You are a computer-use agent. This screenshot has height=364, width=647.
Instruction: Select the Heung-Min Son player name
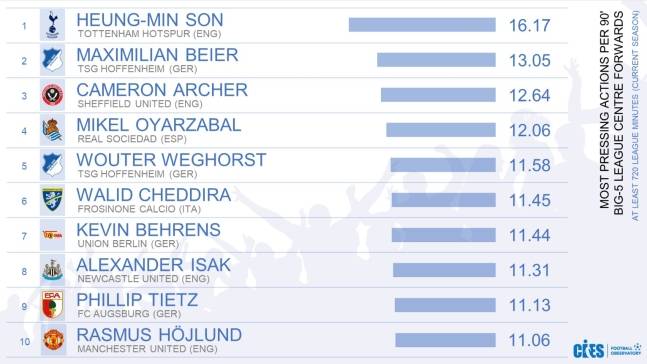tap(150, 20)
